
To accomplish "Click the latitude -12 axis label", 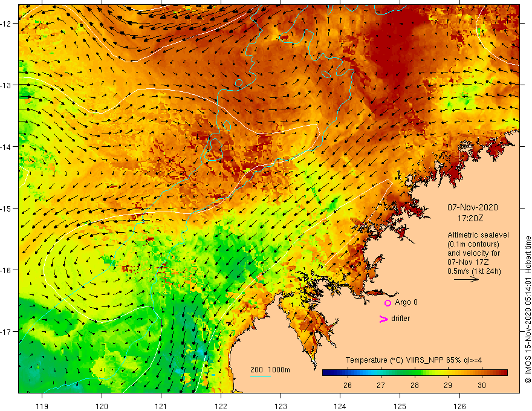I will pyautogui.click(x=6, y=24).
